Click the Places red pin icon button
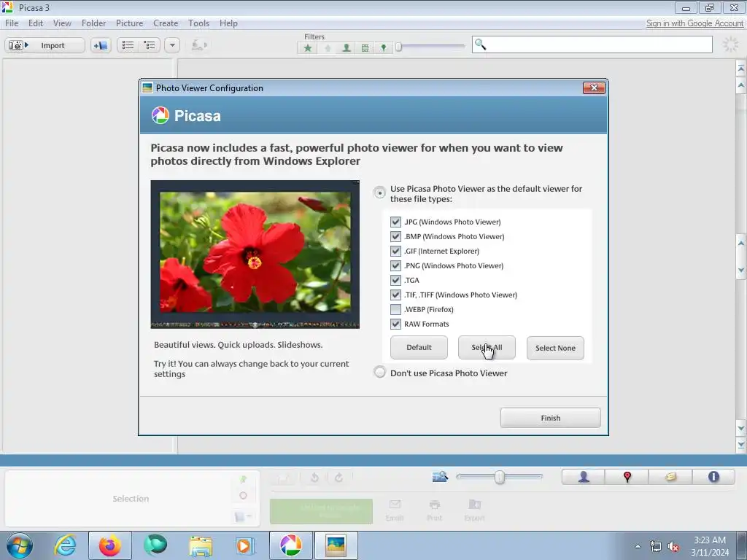Image resolution: width=747 pixels, height=560 pixels. [627, 477]
